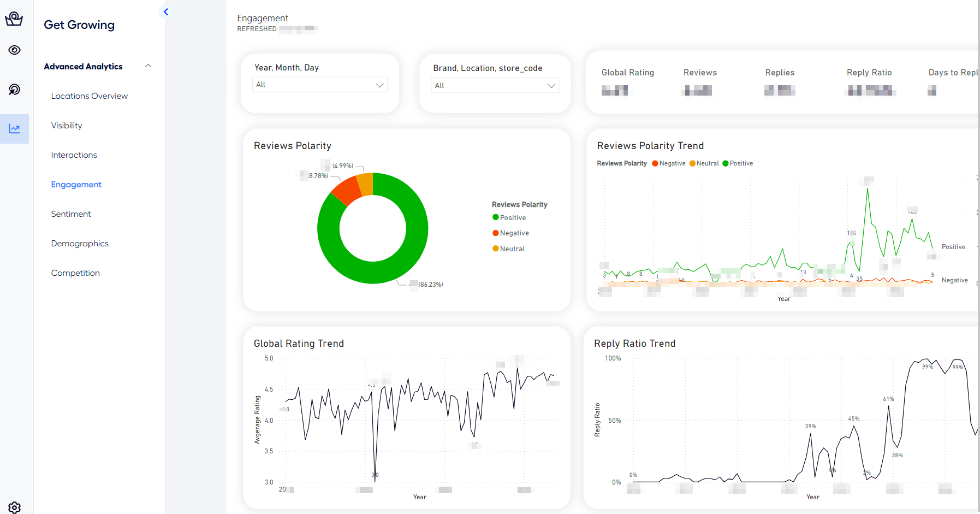Select the analytics chart icon in rail

pyautogui.click(x=14, y=129)
